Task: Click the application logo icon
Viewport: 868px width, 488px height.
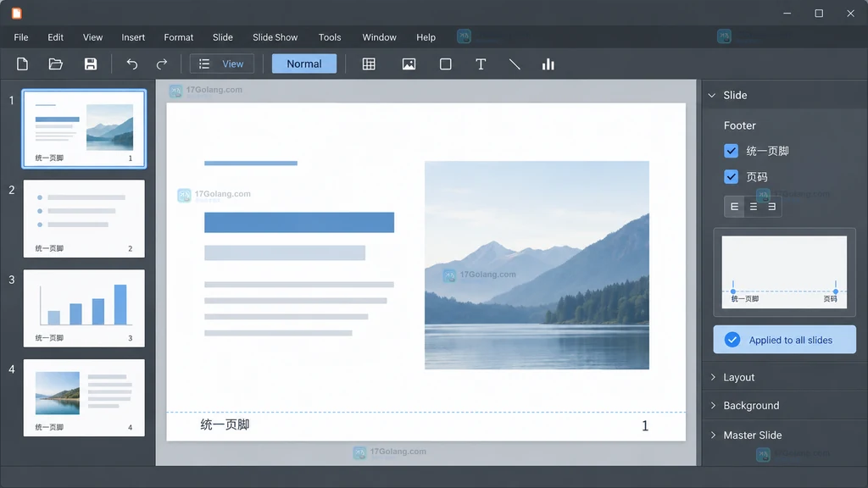Action: pos(17,14)
